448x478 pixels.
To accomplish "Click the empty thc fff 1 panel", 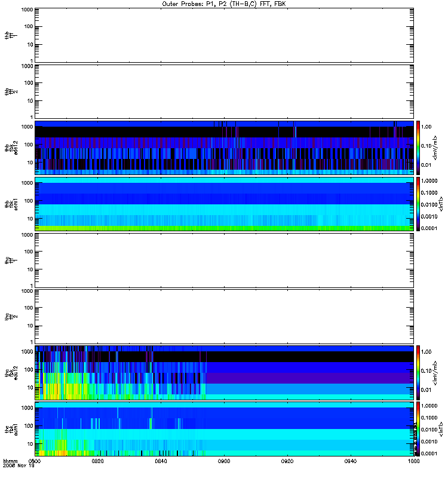I will [224, 261].
